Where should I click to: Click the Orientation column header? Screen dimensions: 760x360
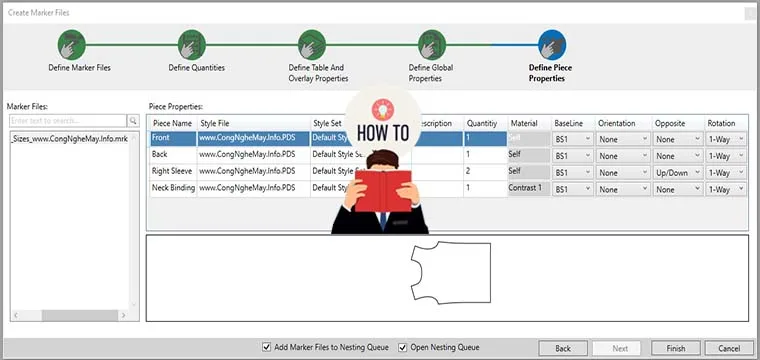pos(623,123)
